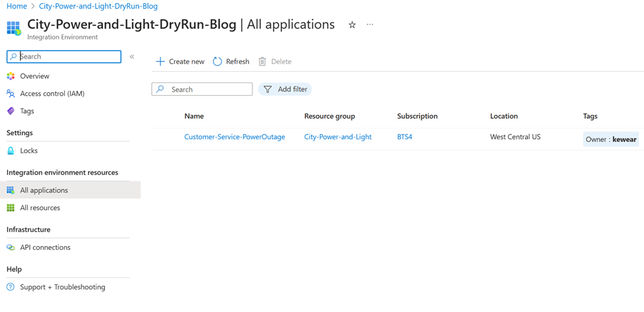Click the Overview colorful icon
The image size is (644, 312).
[x=11, y=77]
